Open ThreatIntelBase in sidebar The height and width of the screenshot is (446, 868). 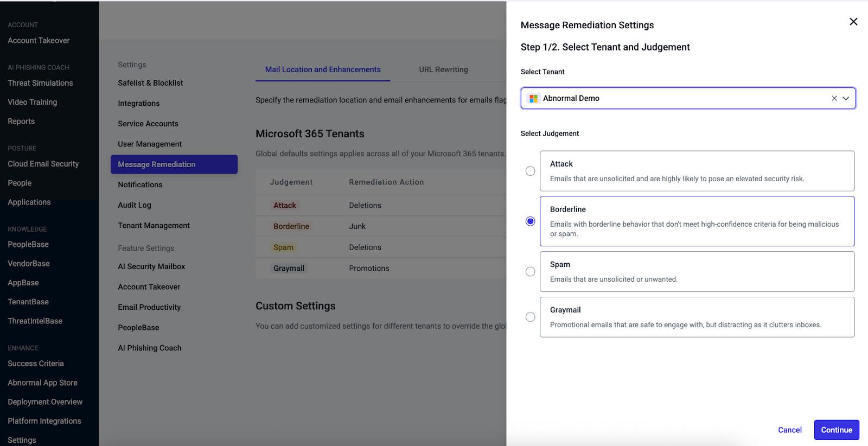35,321
